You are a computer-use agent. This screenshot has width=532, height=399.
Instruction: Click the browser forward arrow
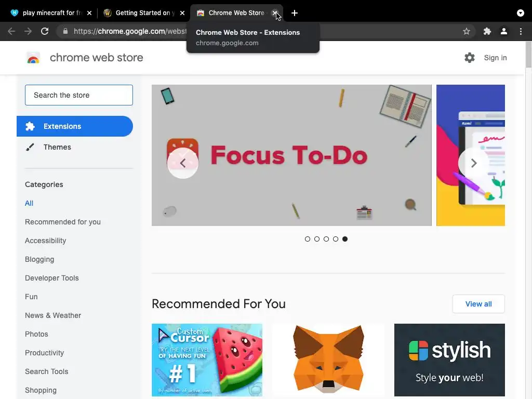pyautogui.click(x=28, y=31)
